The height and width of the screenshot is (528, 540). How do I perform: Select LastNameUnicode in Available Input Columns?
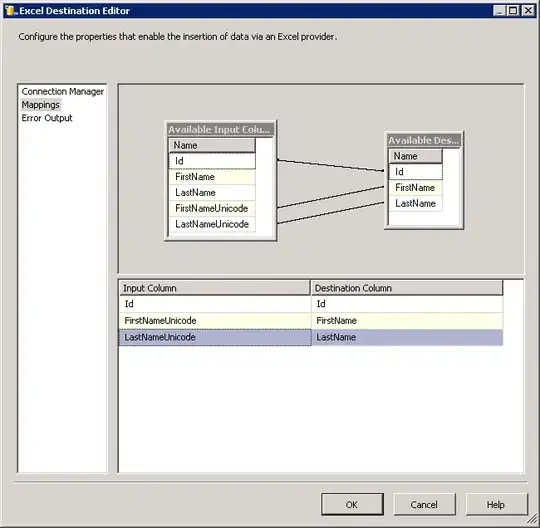click(212, 224)
